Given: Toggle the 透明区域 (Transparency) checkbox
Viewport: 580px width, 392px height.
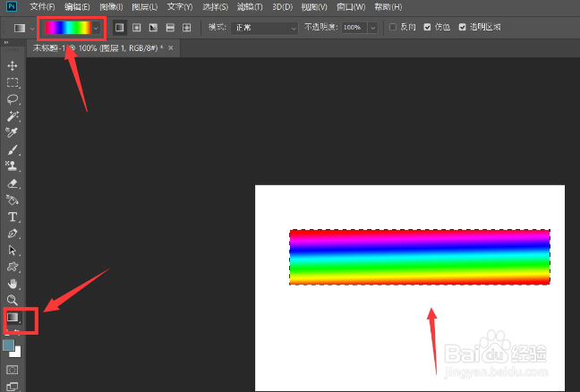Looking at the screenshot, I should tap(462, 27).
